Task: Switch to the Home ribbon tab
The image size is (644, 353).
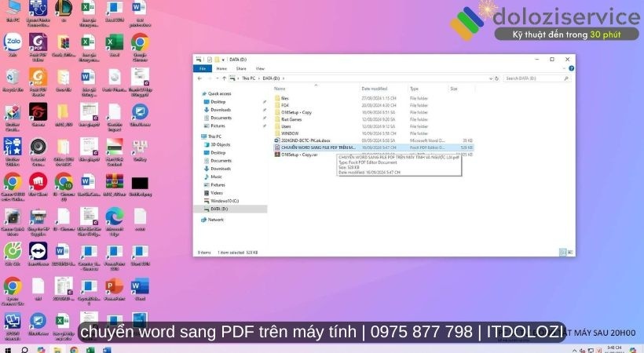Action: pos(221,68)
